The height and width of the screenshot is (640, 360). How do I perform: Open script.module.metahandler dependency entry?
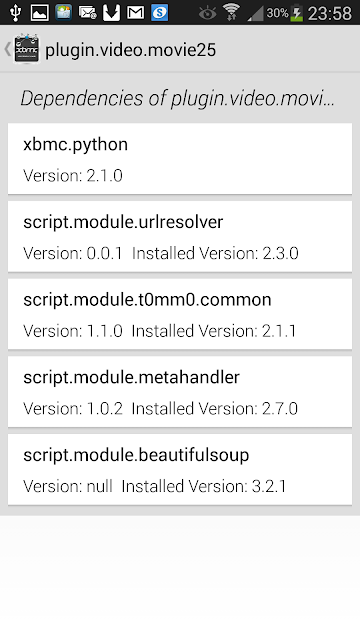180,391
